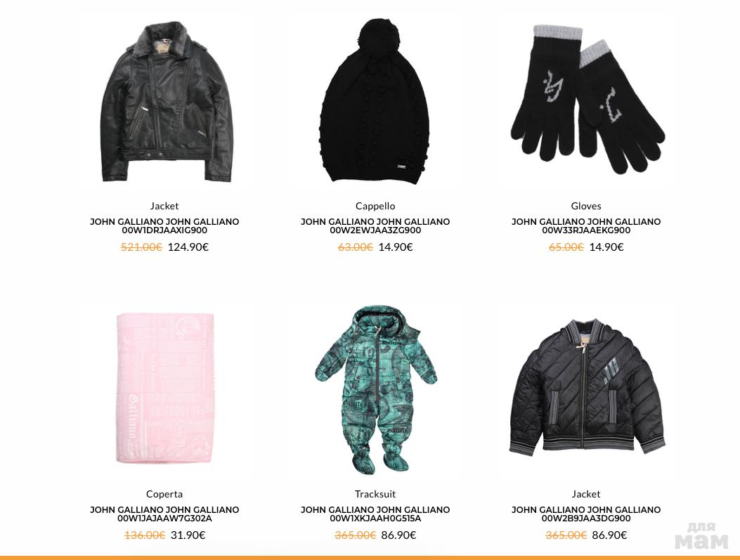Click the 31.90€ blanket price

[x=188, y=535]
